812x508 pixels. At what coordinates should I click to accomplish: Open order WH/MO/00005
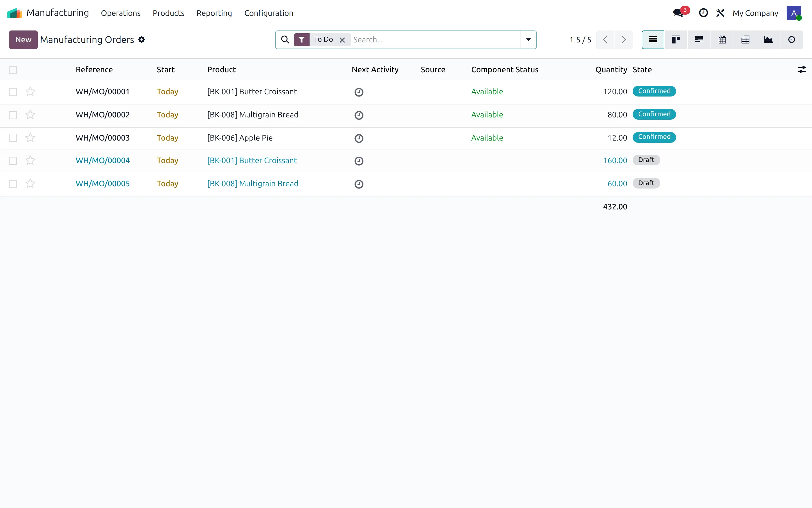coord(103,183)
